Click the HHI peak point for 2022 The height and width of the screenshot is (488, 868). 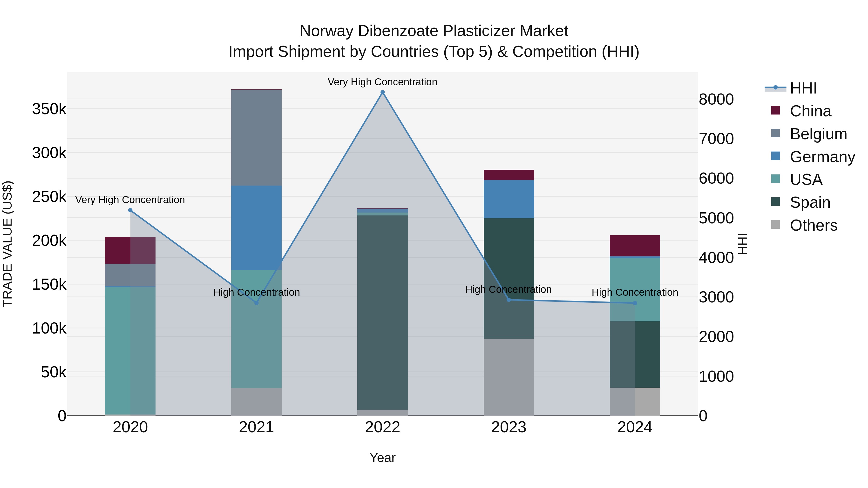click(x=382, y=92)
